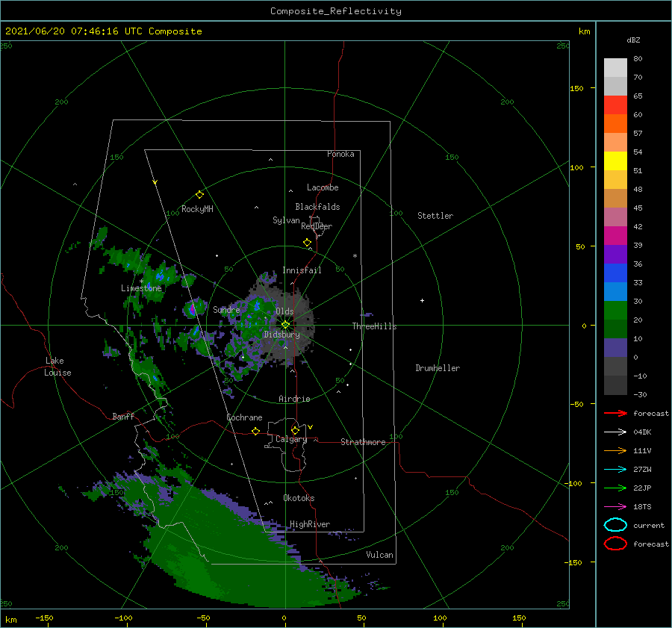The image size is (672, 628).
Task: Click the Didsbury label
Action: pyautogui.click(x=281, y=335)
